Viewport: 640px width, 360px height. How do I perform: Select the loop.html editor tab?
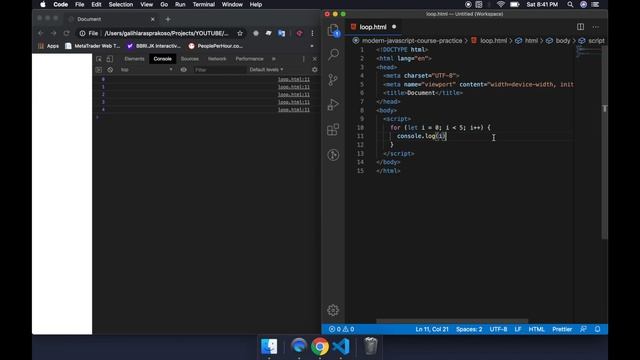373,27
